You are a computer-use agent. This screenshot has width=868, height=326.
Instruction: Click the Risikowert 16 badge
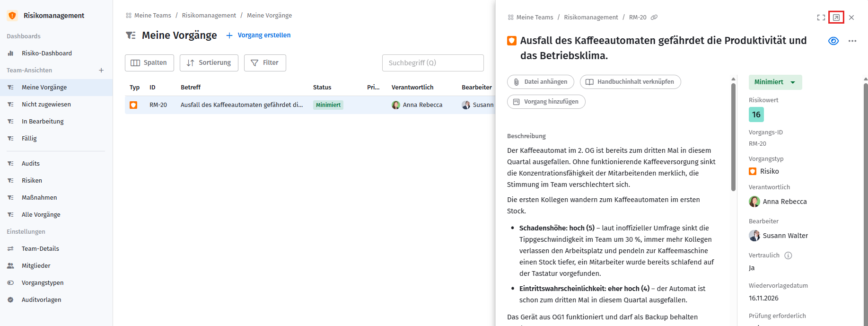(x=756, y=115)
